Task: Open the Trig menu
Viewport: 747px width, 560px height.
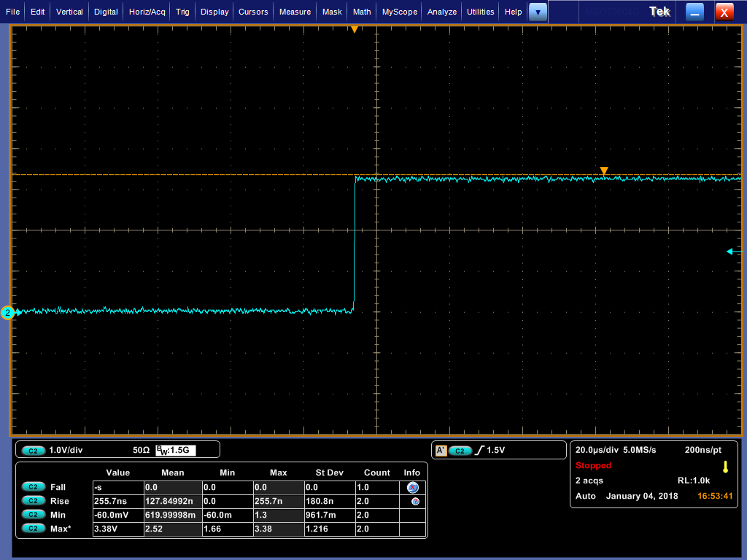Action: [182, 12]
